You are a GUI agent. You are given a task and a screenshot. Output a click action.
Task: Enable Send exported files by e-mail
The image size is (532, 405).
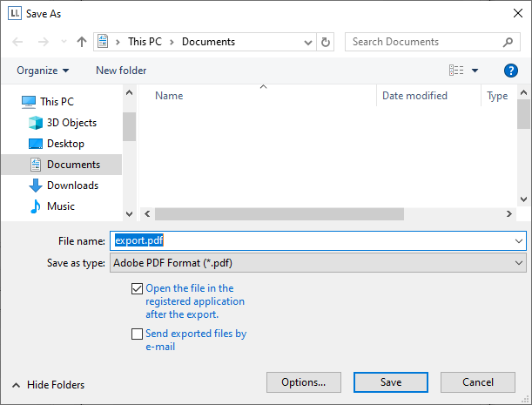pyautogui.click(x=137, y=334)
